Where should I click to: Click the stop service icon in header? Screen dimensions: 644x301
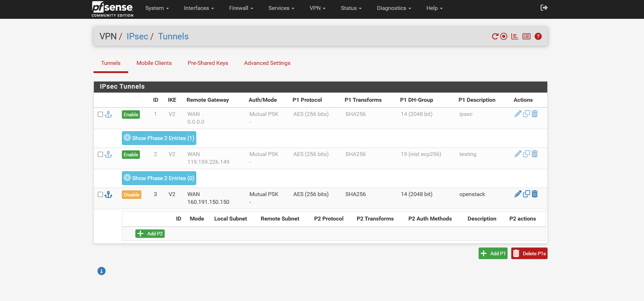504,37
